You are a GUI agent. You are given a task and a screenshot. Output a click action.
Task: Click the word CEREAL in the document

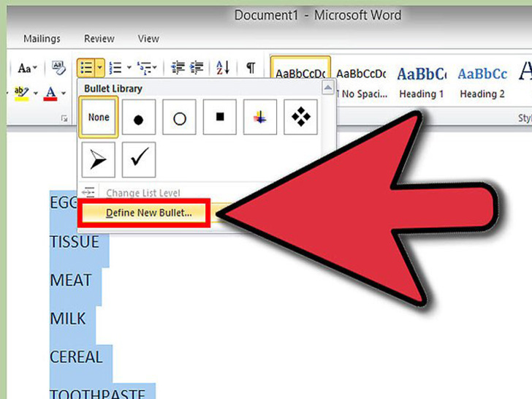[x=76, y=357]
